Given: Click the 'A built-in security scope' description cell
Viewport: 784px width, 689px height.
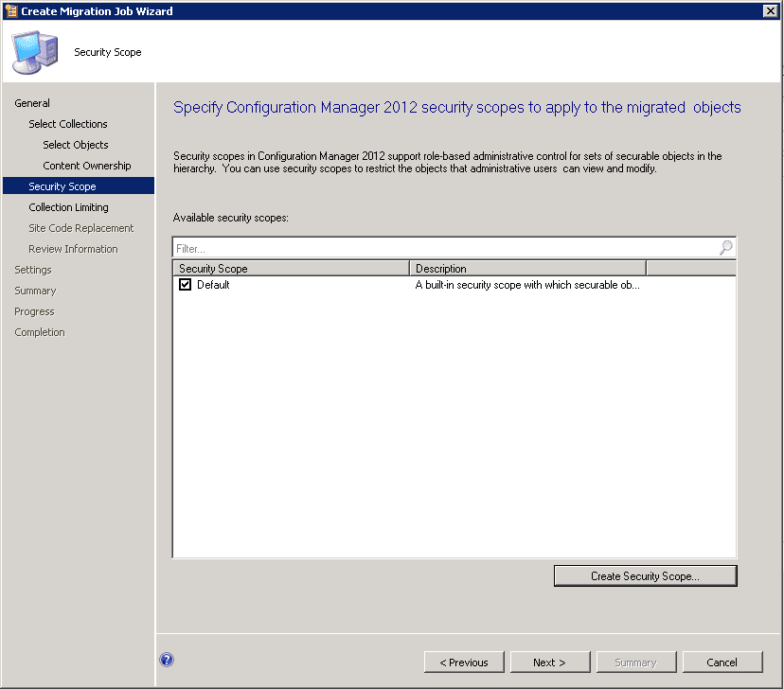Looking at the screenshot, I should pos(527,284).
